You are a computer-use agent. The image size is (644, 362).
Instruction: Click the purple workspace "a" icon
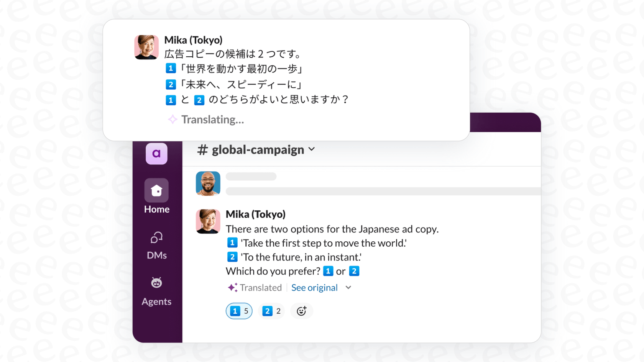tap(156, 154)
